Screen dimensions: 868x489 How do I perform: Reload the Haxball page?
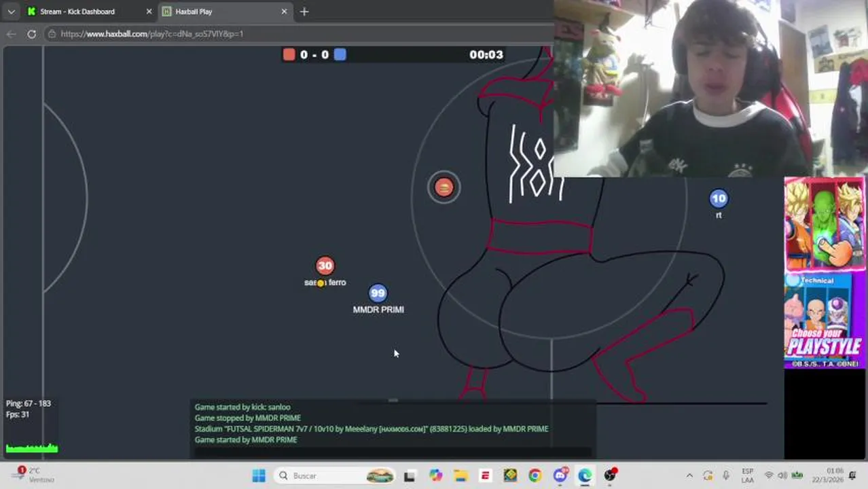(31, 33)
